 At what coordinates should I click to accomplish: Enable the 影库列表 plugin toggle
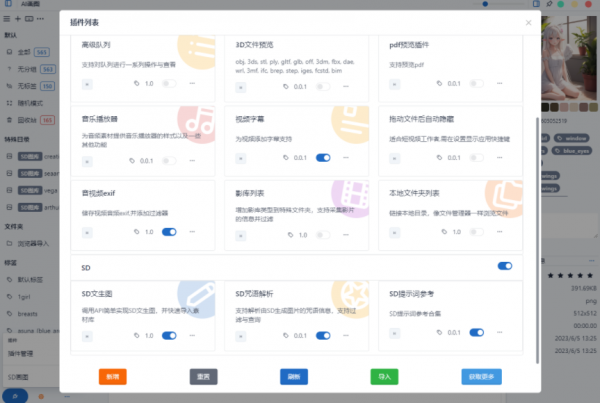[x=323, y=235]
